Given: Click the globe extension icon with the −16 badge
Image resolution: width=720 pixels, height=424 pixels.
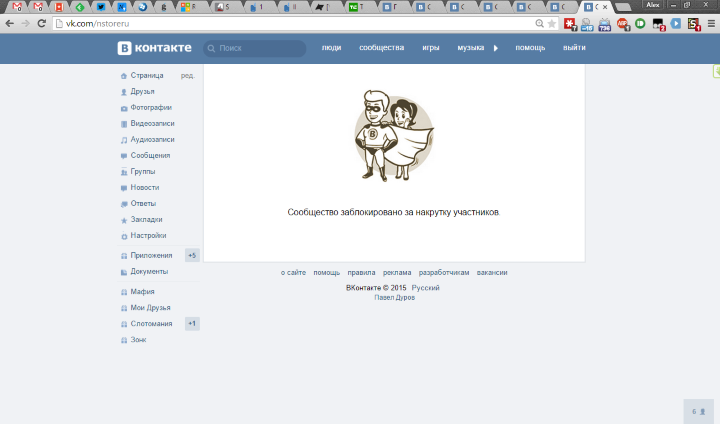Looking at the screenshot, I should (587, 24).
